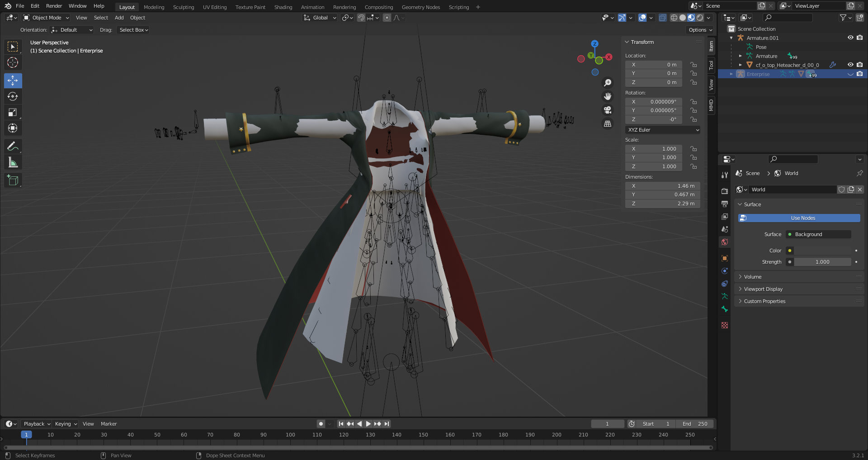Activate the Scale tool

[13, 112]
